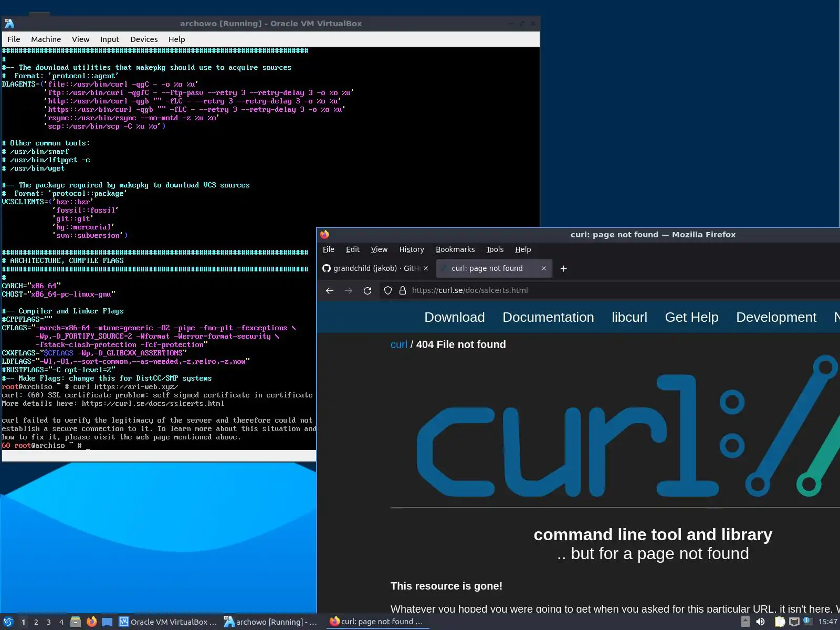Open the Bookmarks menu in Firefox

(455, 249)
